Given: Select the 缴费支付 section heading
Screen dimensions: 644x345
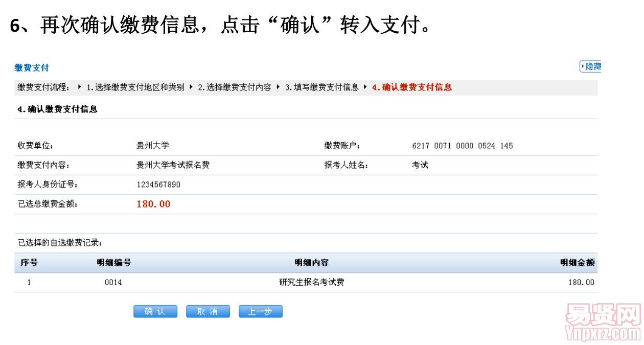Looking at the screenshot, I should click(x=32, y=67).
